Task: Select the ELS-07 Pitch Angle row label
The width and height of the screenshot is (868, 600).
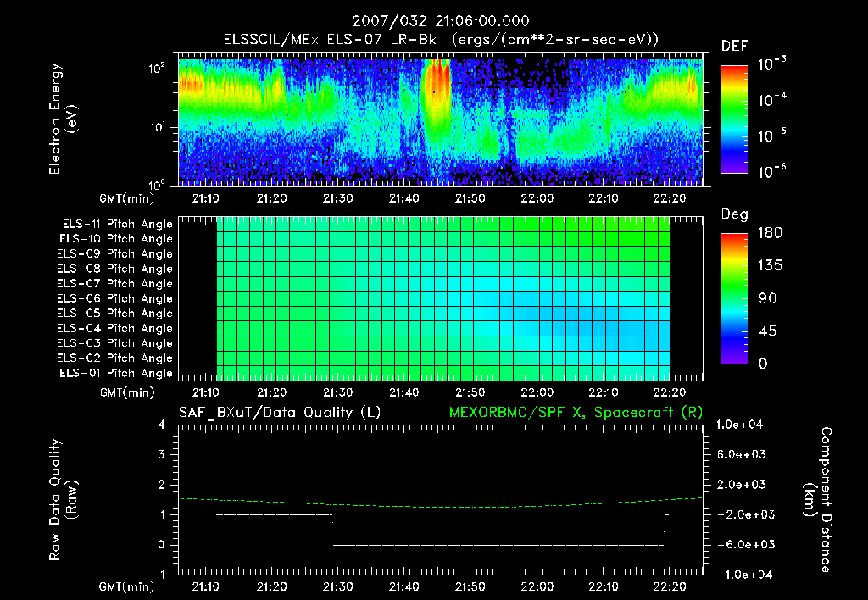Action: point(115,284)
